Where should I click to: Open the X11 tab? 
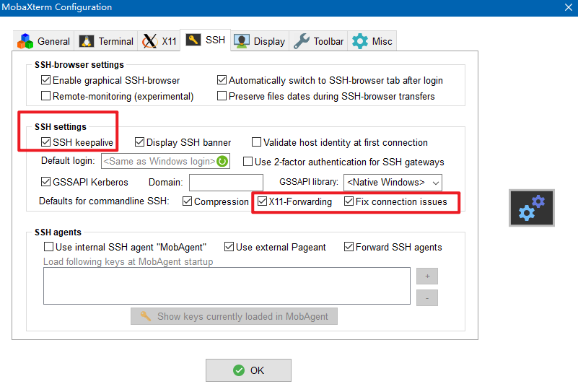click(x=159, y=41)
